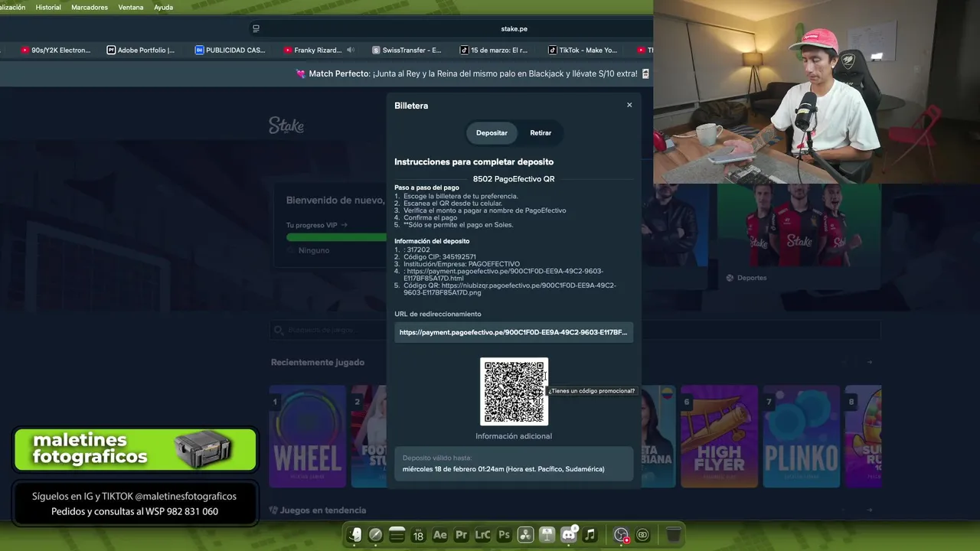Click the Código CIP: 345192571 line
The height and width of the screenshot is (551, 980).
click(439, 257)
